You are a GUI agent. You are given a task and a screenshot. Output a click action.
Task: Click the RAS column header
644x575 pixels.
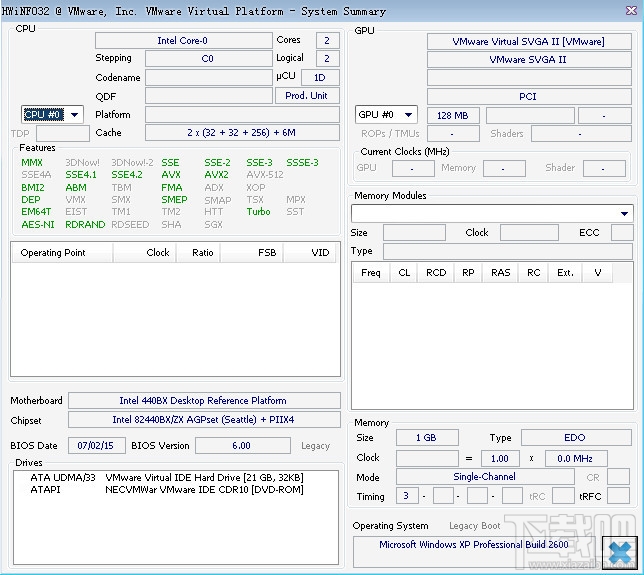(x=500, y=273)
